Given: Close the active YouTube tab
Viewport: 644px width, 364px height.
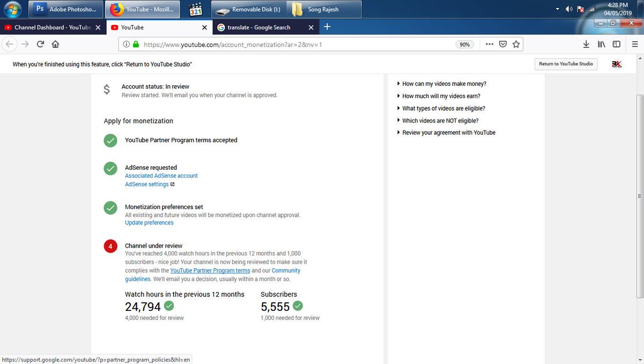Looking at the screenshot, I should click(x=204, y=27).
